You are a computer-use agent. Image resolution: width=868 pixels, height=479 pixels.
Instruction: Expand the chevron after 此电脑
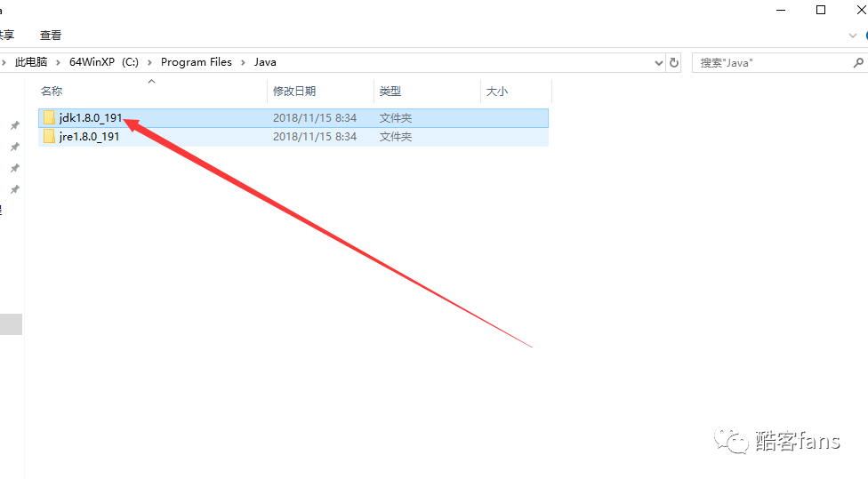pyautogui.click(x=58, y=62)
